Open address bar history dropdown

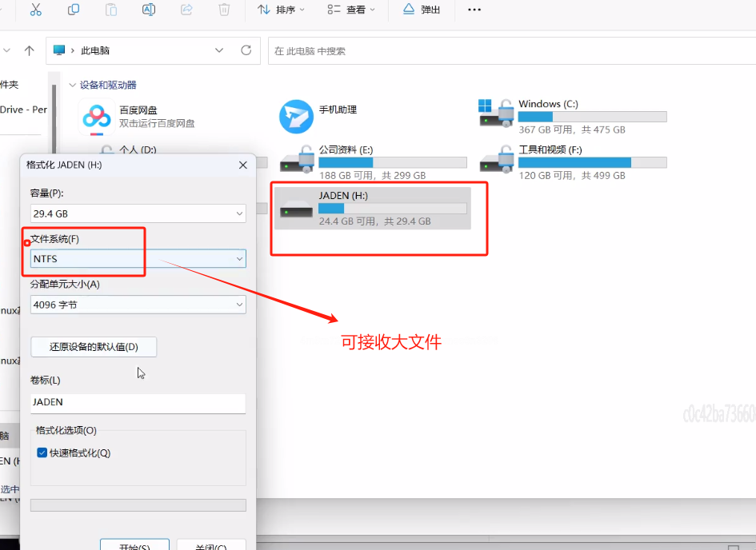click(219, 50)
